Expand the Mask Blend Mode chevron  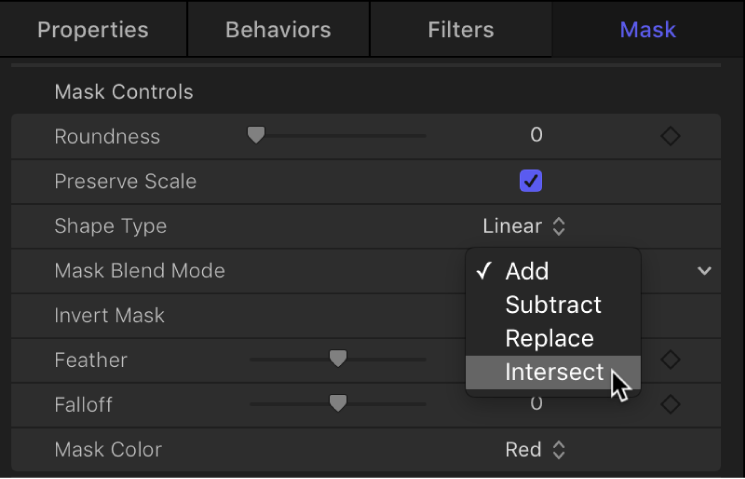(705, 271)
